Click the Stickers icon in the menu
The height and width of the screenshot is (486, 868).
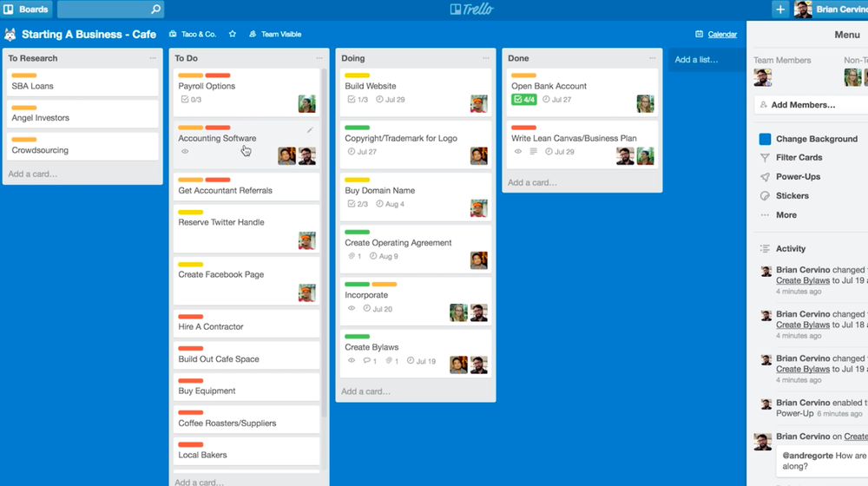(x=765, y=196)
